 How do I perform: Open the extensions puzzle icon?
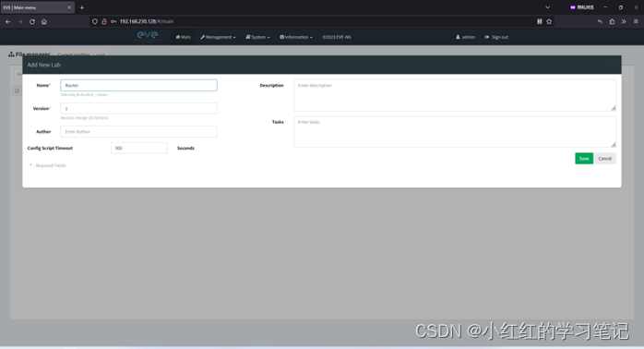tap(612, 21)
